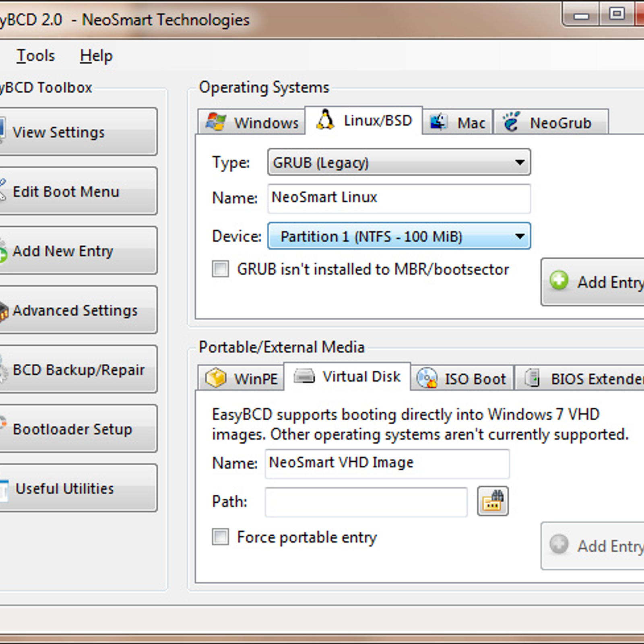
Task: Open Edit Boot Menu section
Action: point(78,191)
